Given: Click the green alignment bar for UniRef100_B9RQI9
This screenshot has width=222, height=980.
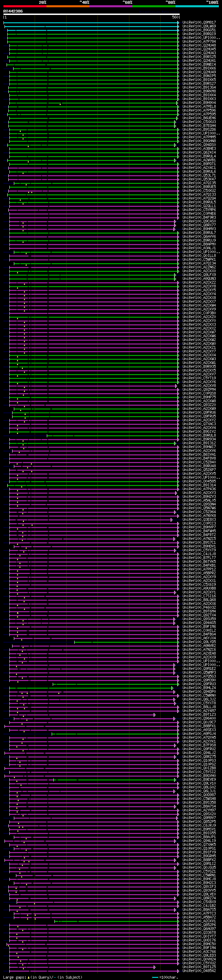Looking at the screenshot, I should [x=93, y=34].
